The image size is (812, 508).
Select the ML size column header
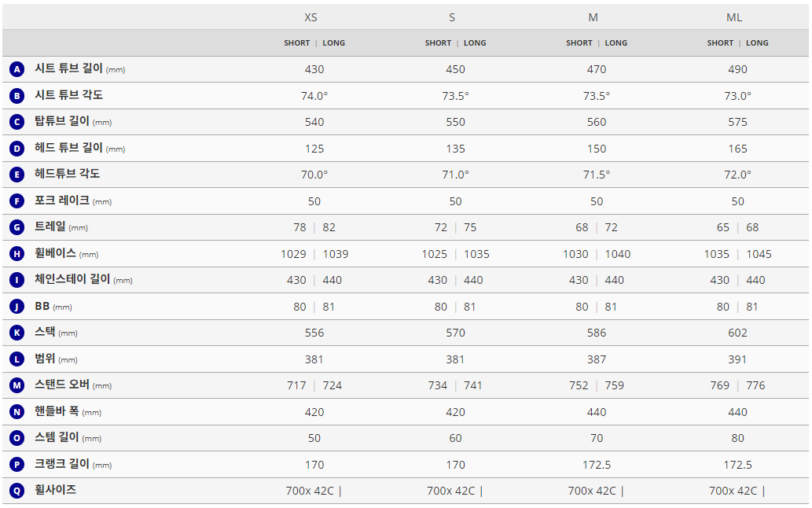click(734, 17)
